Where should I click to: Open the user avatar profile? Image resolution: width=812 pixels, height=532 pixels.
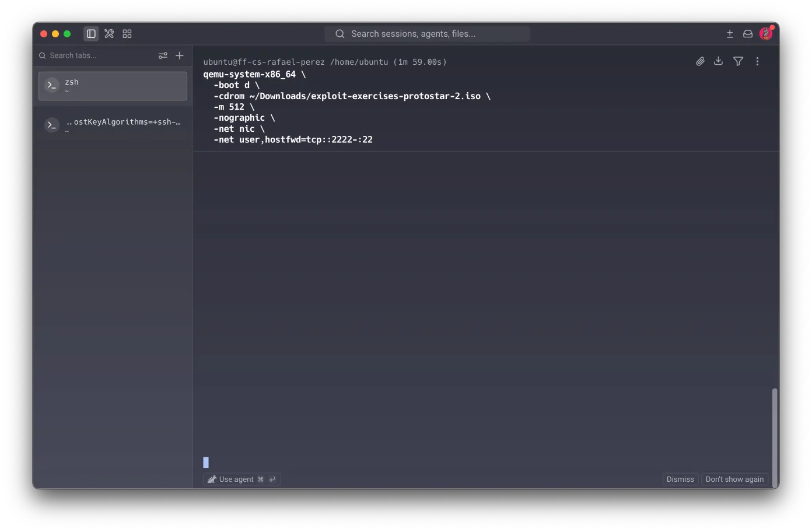click(766, 34)
